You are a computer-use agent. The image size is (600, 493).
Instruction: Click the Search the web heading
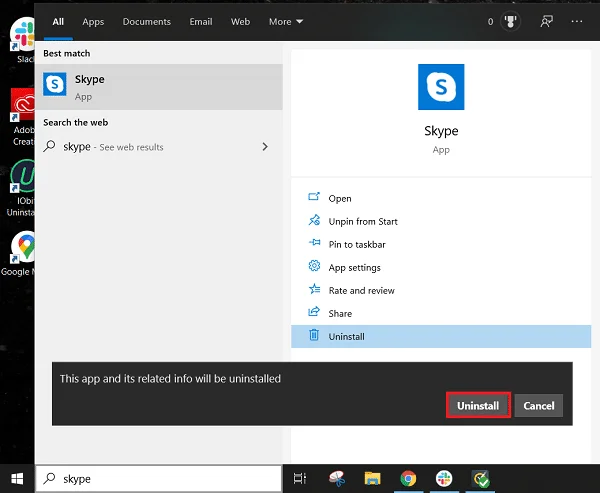pyautogui.click(x=75, y=122)
